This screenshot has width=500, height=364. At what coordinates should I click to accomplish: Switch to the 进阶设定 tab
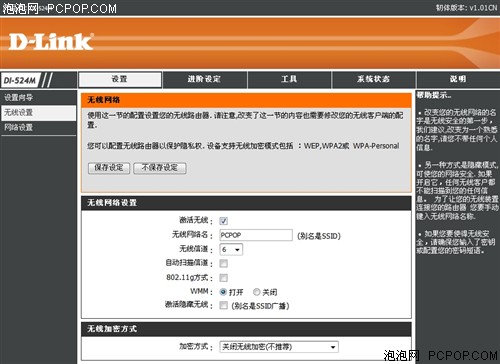[x=204, y=79]
